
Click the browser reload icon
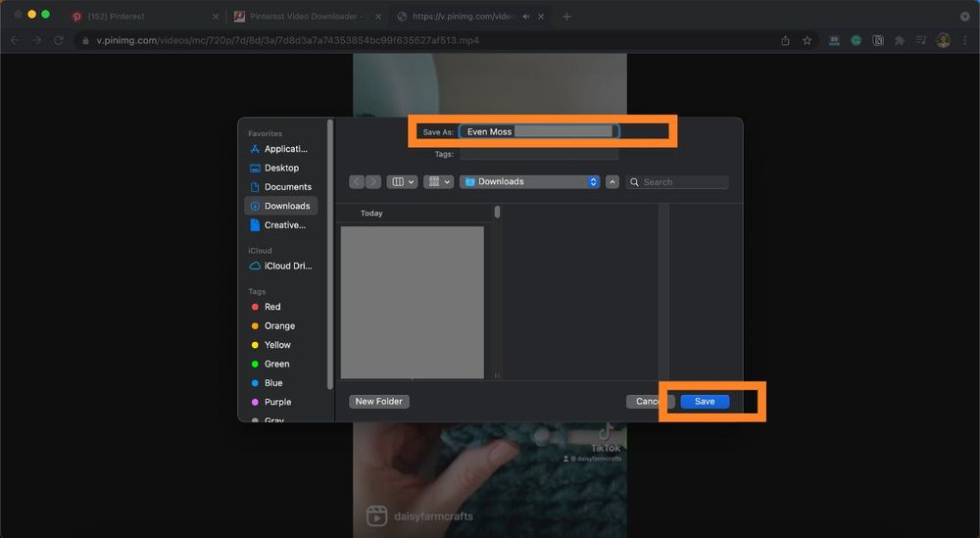tap(59, 40)
